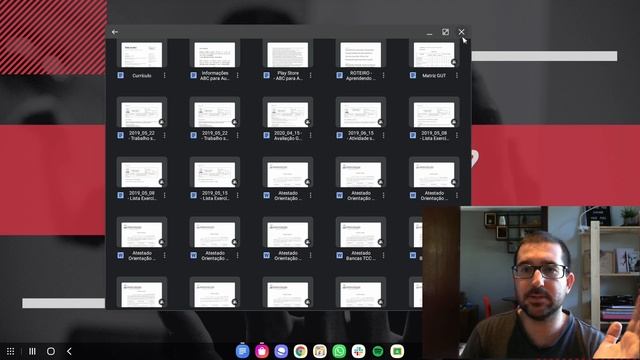Click the Home circle button in taskbar

pos(51,351)
